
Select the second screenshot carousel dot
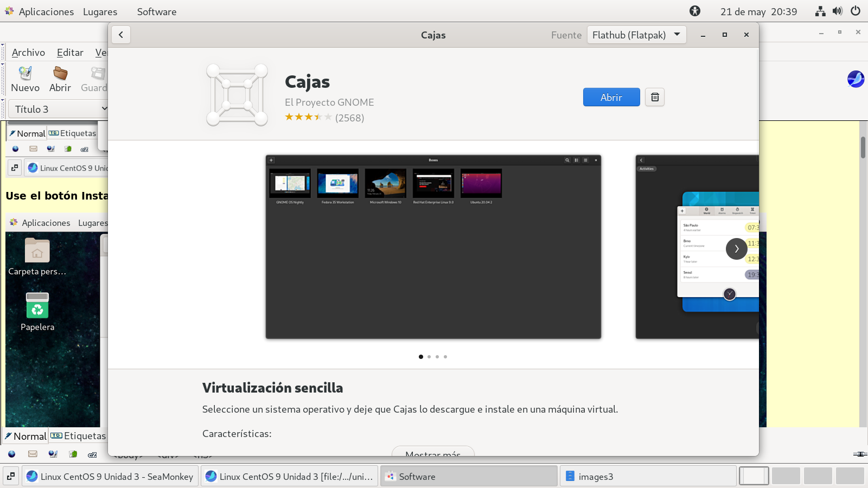[x=429, y=357]
